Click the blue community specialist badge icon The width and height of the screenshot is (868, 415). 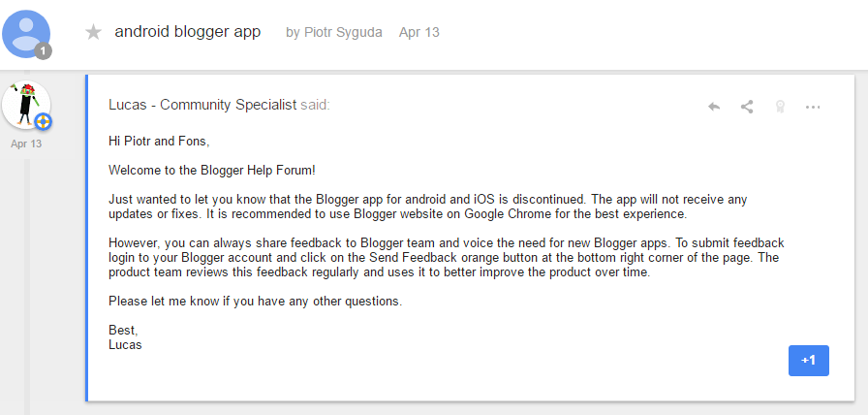(x=44, y=121)
